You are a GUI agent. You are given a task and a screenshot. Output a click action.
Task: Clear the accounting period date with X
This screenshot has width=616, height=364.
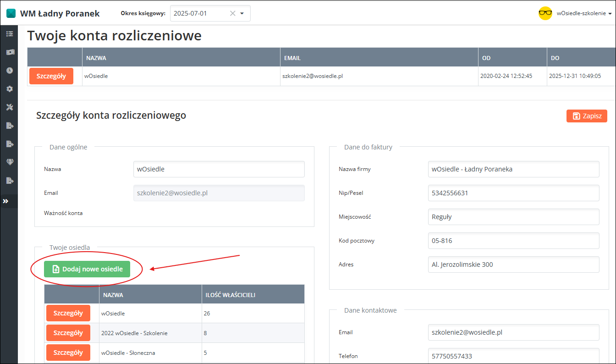[x=232, y=13]
